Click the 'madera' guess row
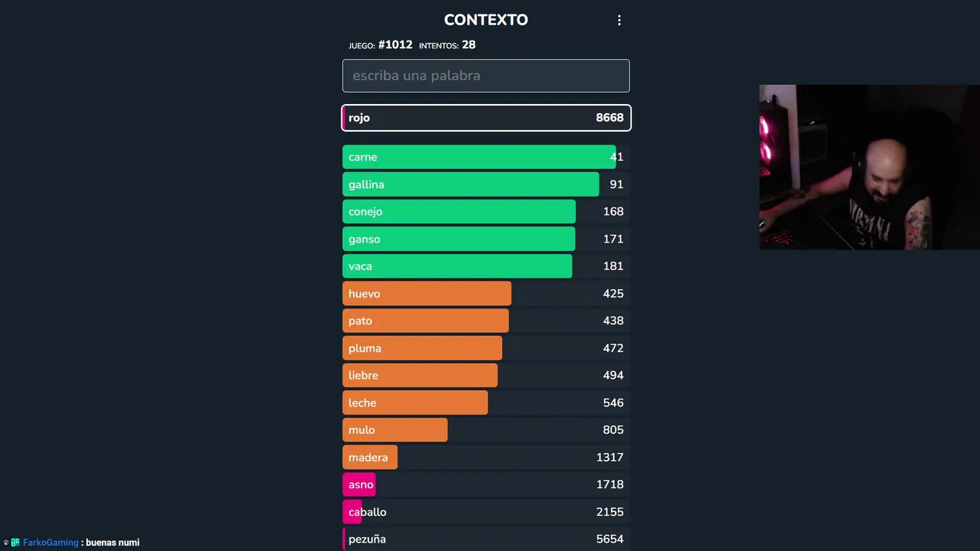The height and width of the screenshot is (551, 980). click(485, 457)
